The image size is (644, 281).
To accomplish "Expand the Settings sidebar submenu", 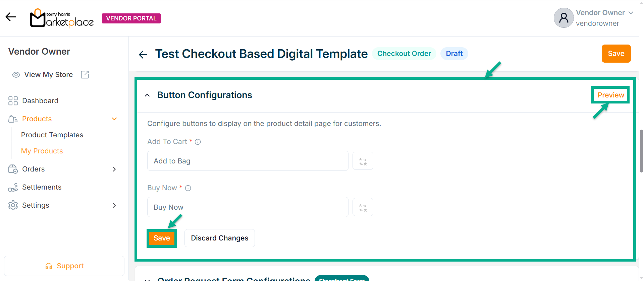I will (114, 205).
